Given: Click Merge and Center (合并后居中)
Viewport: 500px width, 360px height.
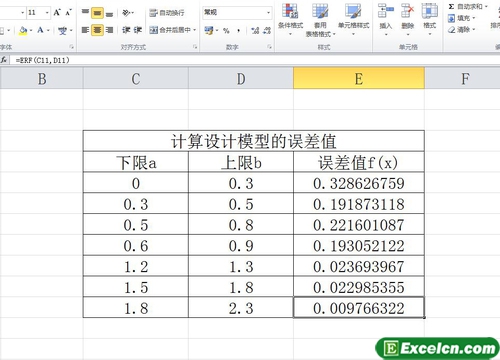Looking at the screenshot, I should tap(170, 30).
